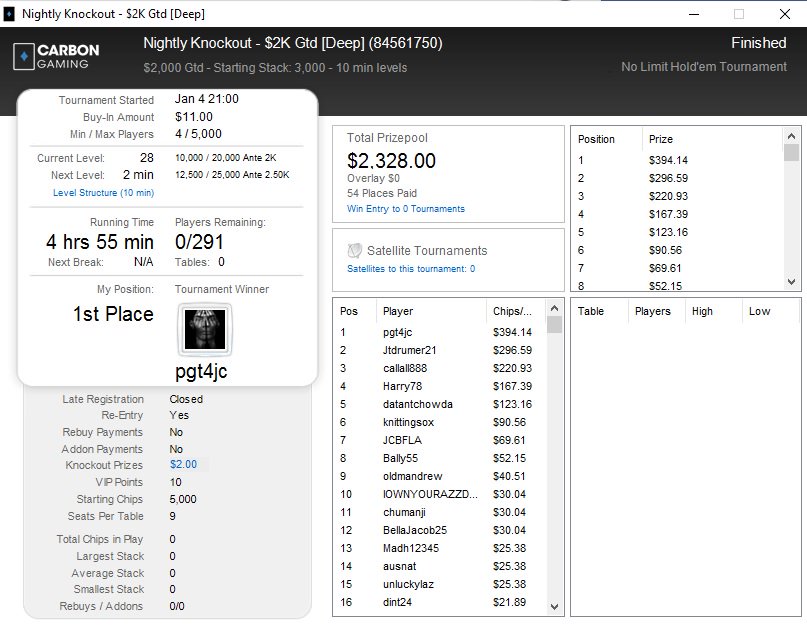Click the winner name pgt4jc under avatar
Screen dimensions: 807x637
coord(201,371)
